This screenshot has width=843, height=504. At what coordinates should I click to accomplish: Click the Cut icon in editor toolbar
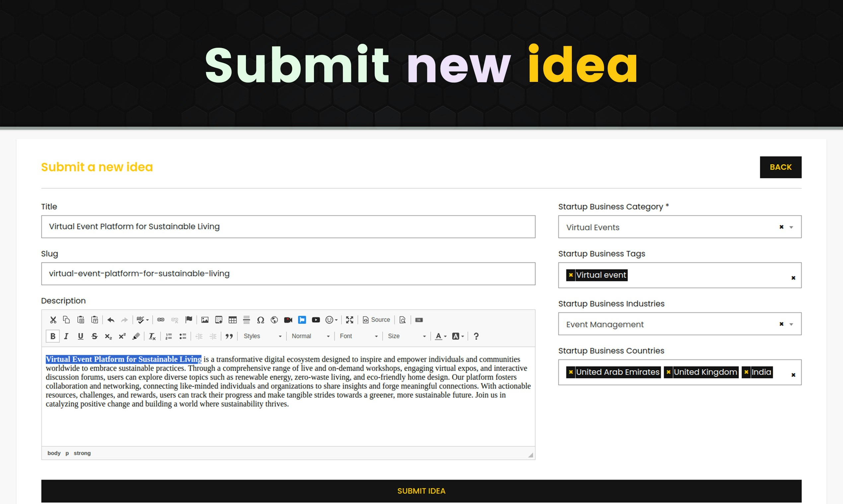pos(53,320)
